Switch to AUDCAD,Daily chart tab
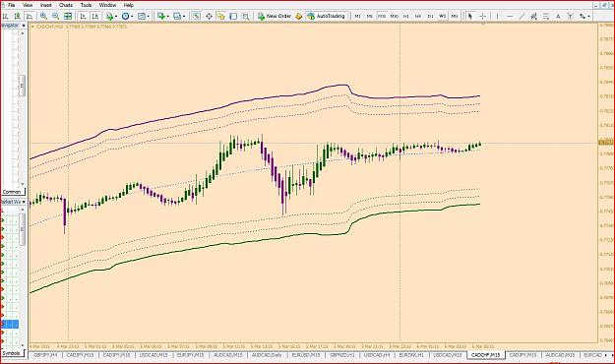Screen dimensions: 615x364 (x=267, y=355)
